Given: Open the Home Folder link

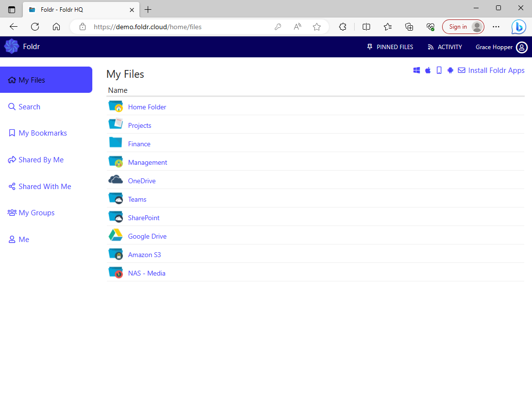Looking at the screenshot, I should [147, 107].
